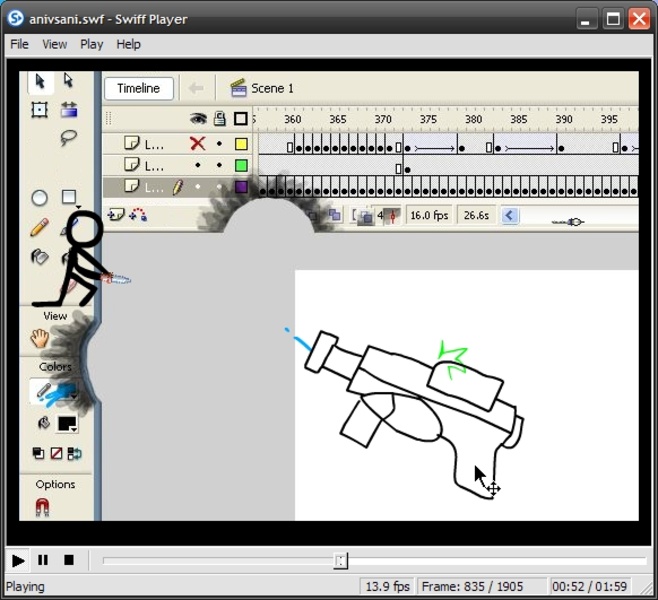Activate the Hand tool under View
This screenshot has width=658, height=600.
pyautogui.click(x=40, y=338)
